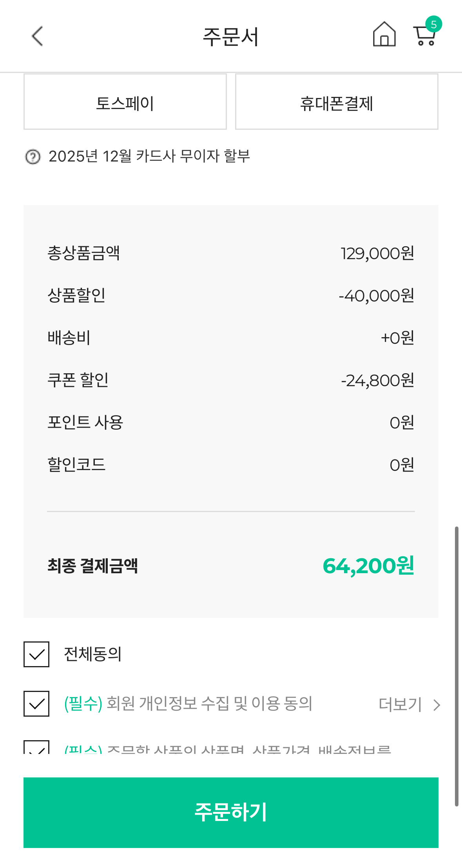Click the question mark help icon

33,157
